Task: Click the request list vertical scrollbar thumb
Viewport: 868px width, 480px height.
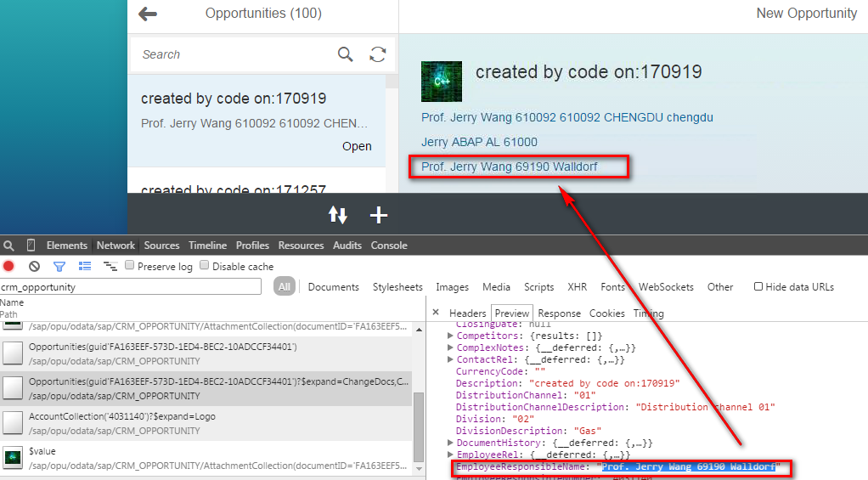Action: click(419, 426)
